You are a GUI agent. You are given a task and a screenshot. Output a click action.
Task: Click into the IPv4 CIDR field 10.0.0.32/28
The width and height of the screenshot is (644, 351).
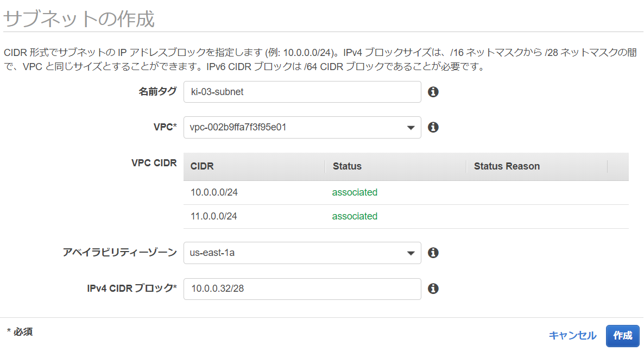click(302, 289)
